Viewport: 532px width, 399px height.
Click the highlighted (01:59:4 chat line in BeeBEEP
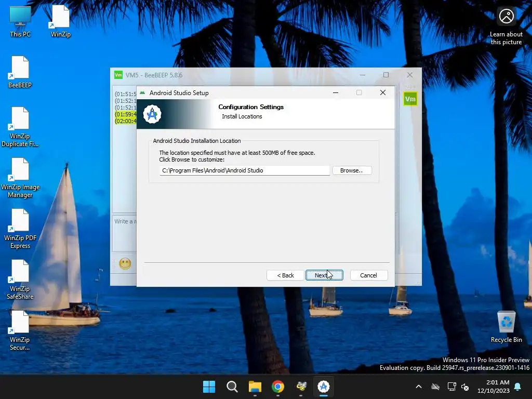coord(126,114)
